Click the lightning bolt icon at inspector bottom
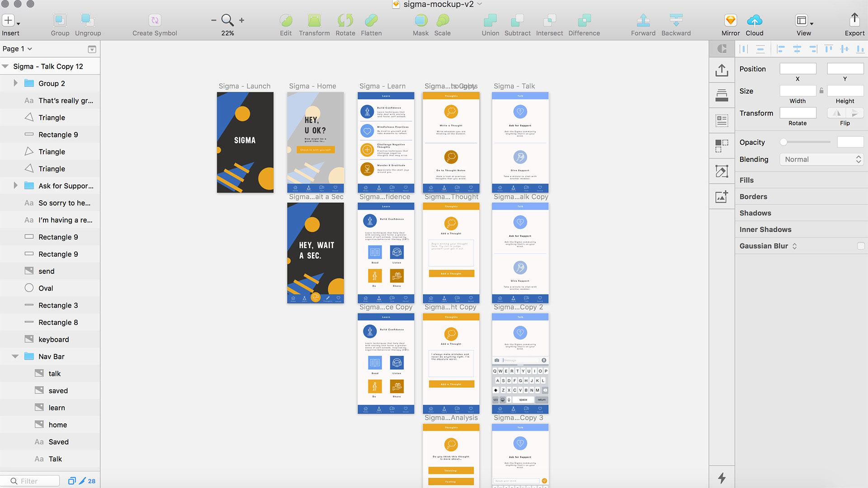Viewport: 868px width, 488px height. (722, 478)
